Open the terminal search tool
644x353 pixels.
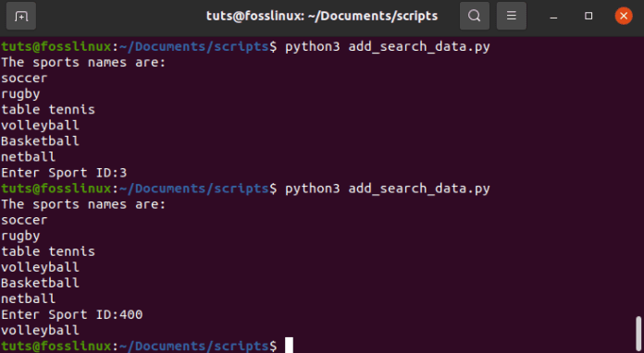[x=475, y=16]
